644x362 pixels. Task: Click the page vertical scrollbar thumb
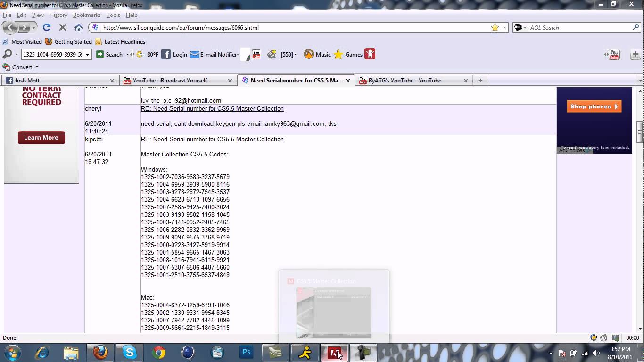pyautogui.click(x=640, y=132)
